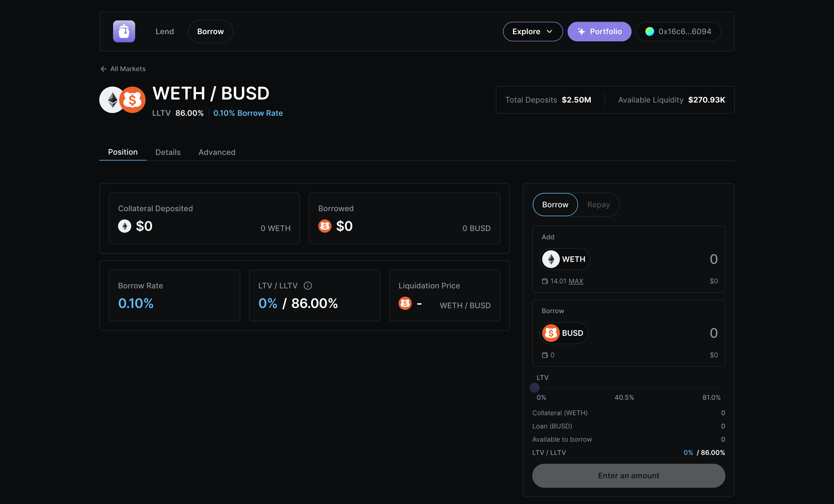Viewport: 834px width, 504px height.
Task: Click the WETH / BUSD liquidation pair label
Action: point(465,306)
